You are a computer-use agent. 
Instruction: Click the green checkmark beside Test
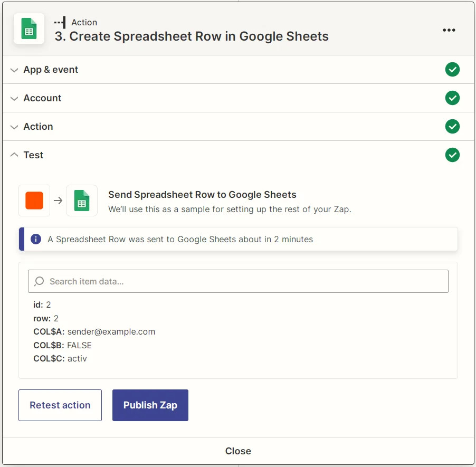[x=452, y=155]
